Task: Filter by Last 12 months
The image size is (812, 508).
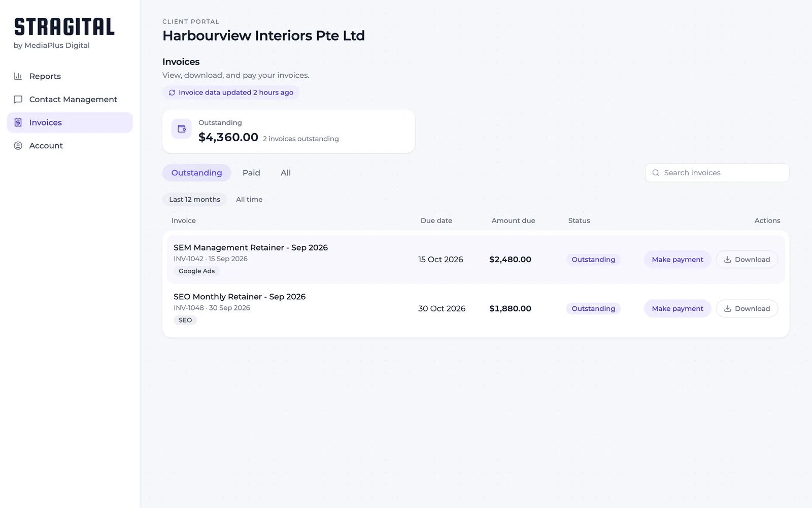Action: click(x=194, y=200)
